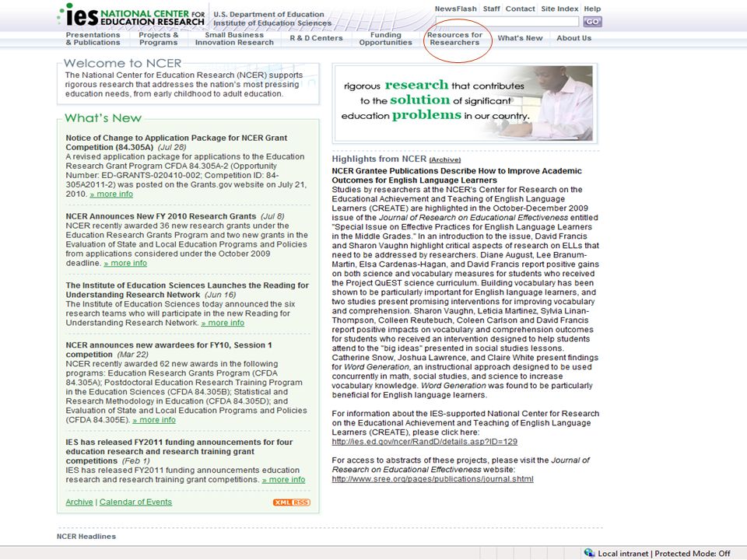Viewport: 747px width, 560px height.
Task: Open more info for Reading for Understanding
Action: click(223, 323)
